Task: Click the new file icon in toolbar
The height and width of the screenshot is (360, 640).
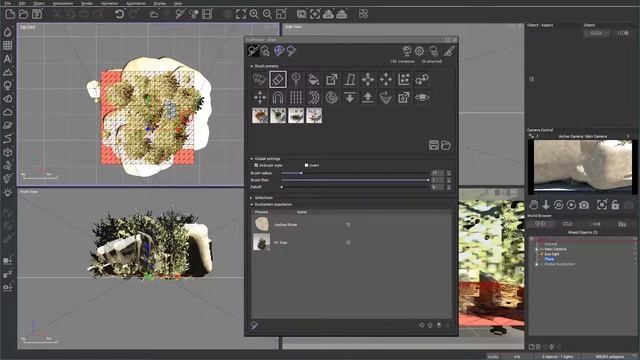Action: [10, 14]
